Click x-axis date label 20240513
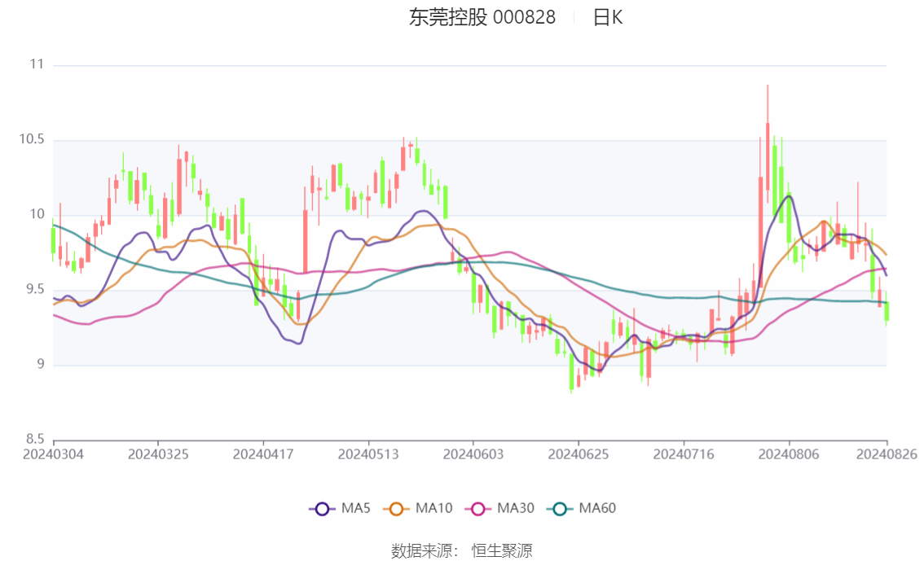The image size is (924, 561). pyautogui.click(x=368, y=454)
